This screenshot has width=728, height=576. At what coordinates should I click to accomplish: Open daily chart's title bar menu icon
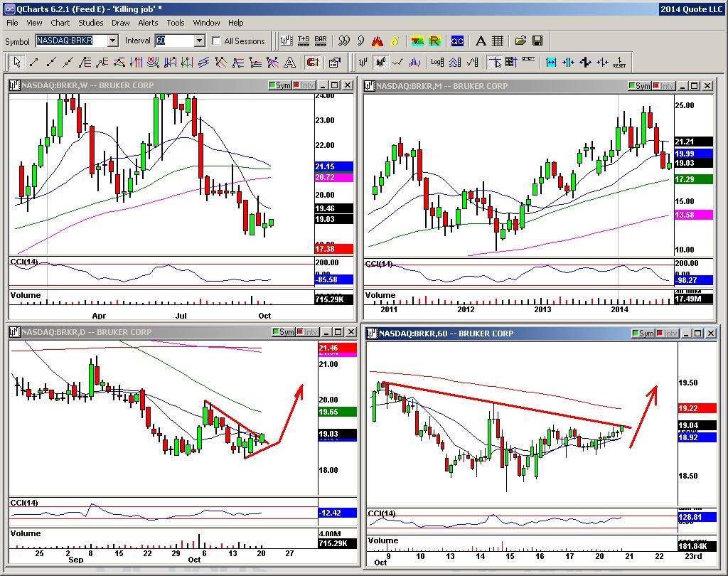tap(15, 331)
